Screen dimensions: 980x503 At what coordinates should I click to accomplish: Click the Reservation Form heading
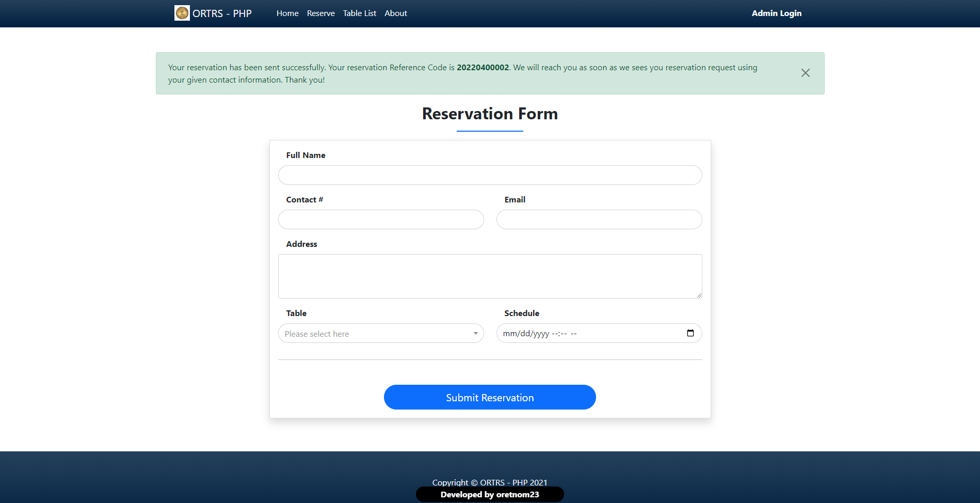coord(490,114)
